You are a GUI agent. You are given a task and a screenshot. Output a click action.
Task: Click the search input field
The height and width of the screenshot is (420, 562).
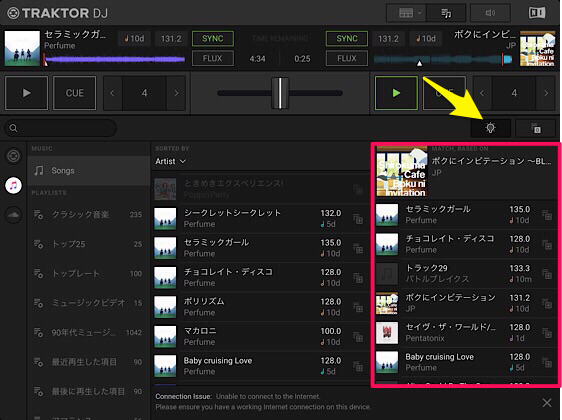tap(60, 128)
